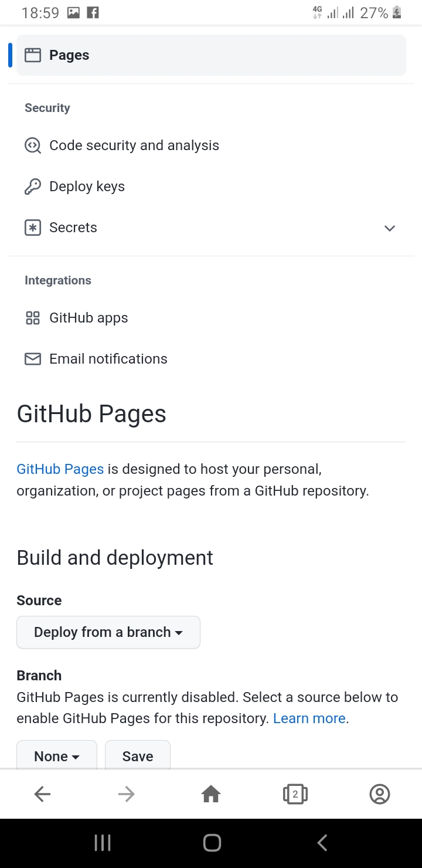Open the None branch selector dropdown
422x868 pixels.
pos(57,755)
